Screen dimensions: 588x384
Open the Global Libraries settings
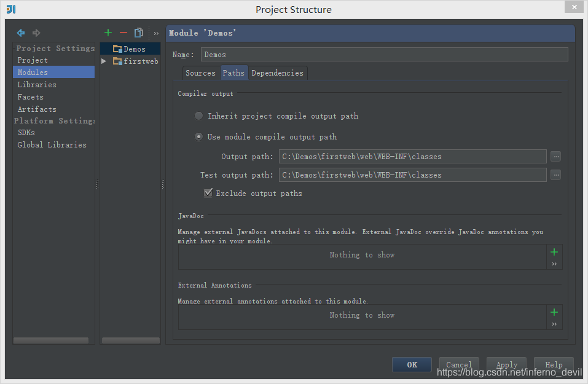53,145
